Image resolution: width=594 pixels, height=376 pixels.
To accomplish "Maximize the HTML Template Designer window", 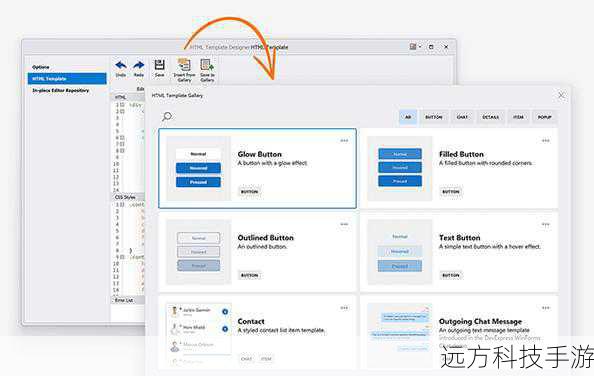I will (431, 47).
